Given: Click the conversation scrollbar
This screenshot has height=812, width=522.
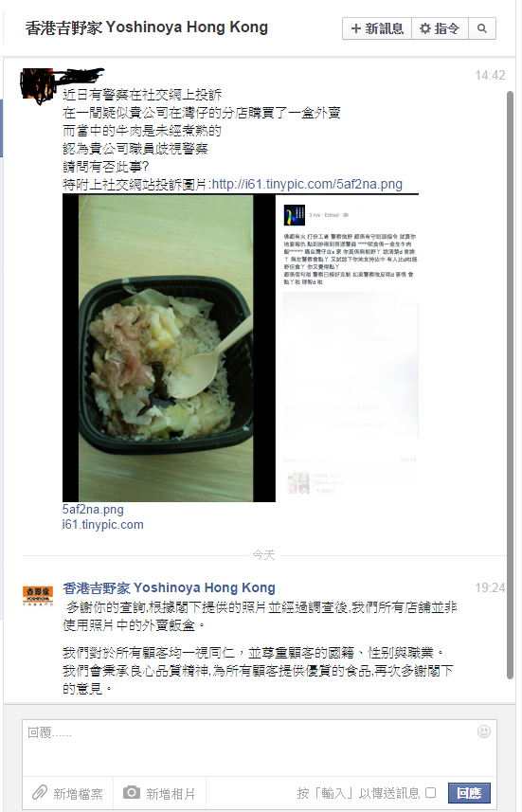Looking at the screenshot, I should 510,383.
